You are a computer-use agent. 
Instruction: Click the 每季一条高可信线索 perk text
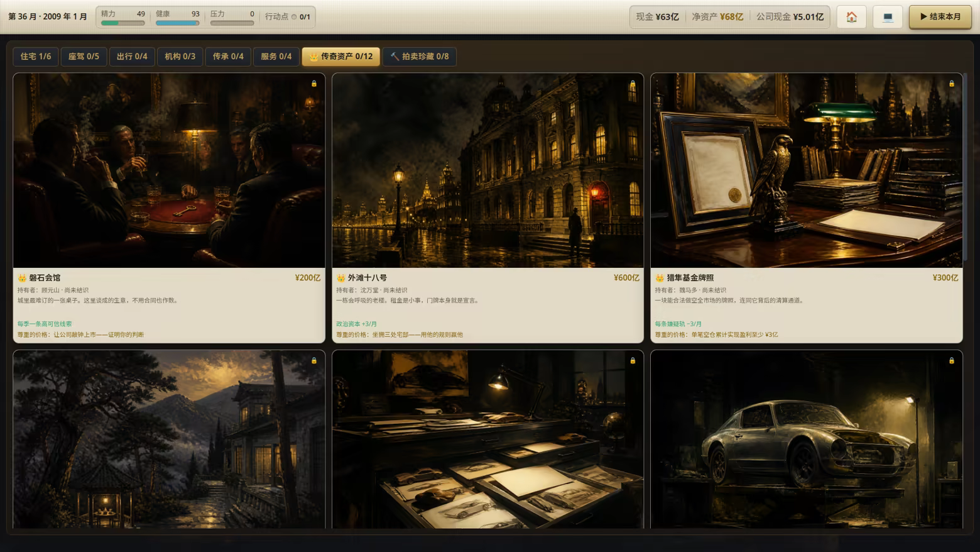[45, 324]
